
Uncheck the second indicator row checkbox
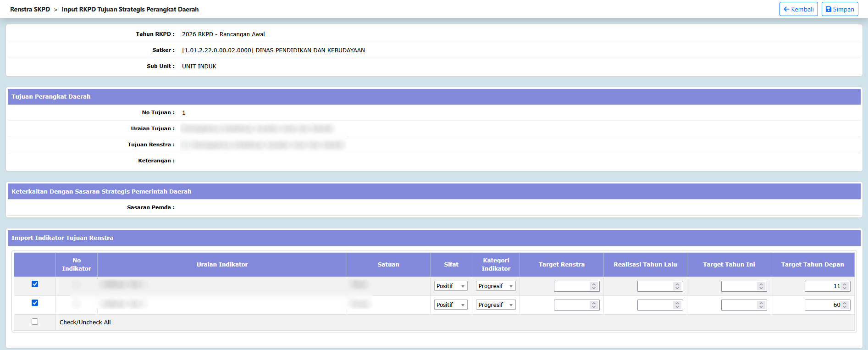35,303
